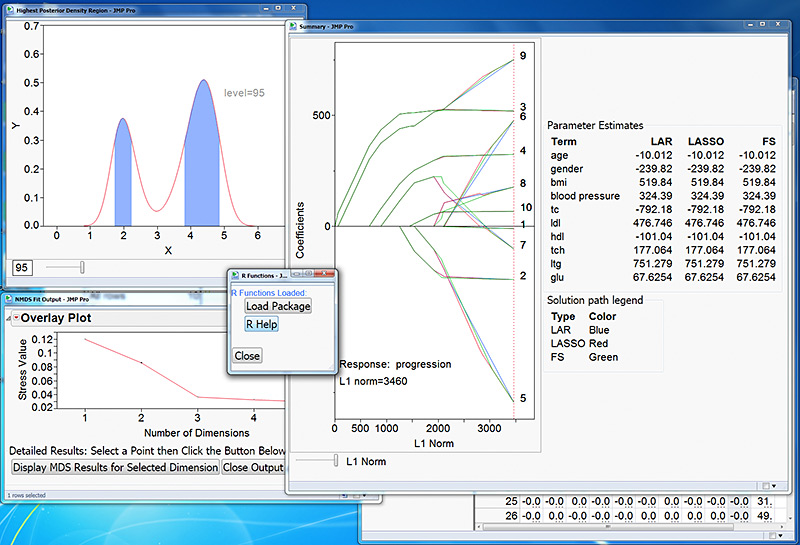The width and height of the screenshot is (800, 545).
Task: Open dropdown arrow in Summary status bar
Action: [x=776, y=485]
